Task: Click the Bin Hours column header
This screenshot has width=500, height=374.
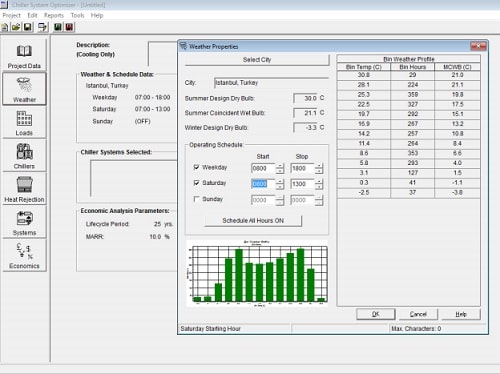Action: 413,67
